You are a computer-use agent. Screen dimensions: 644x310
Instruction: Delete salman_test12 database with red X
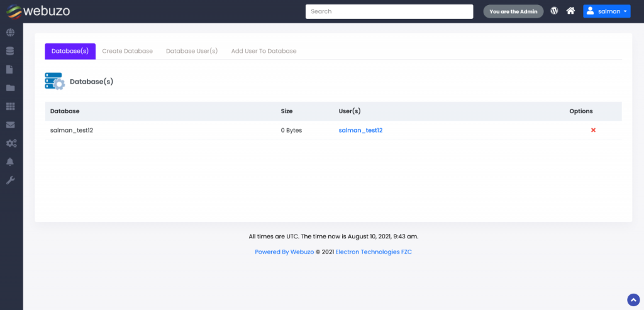[593, 130]
